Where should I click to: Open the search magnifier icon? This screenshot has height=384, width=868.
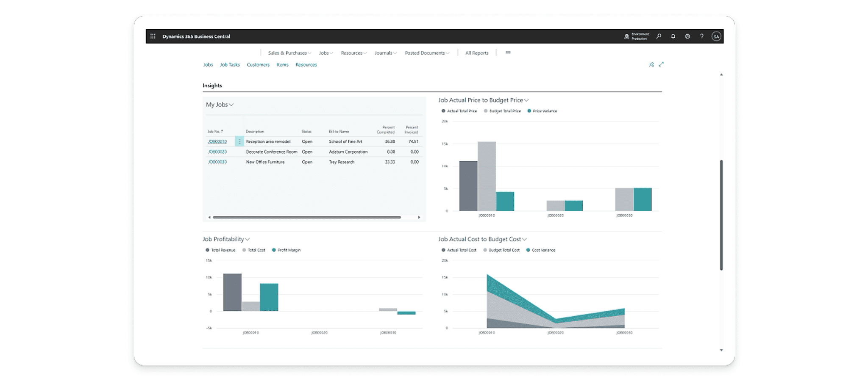[x=659, y=36]
